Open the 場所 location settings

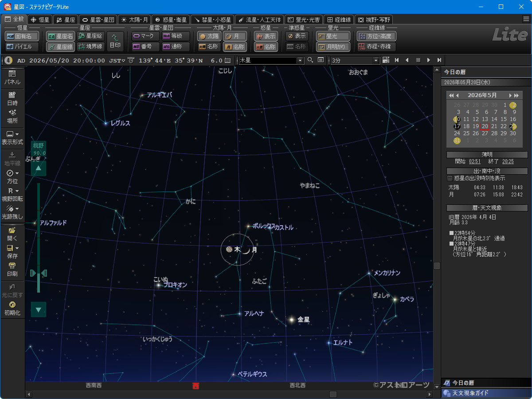tap(12, 116)
